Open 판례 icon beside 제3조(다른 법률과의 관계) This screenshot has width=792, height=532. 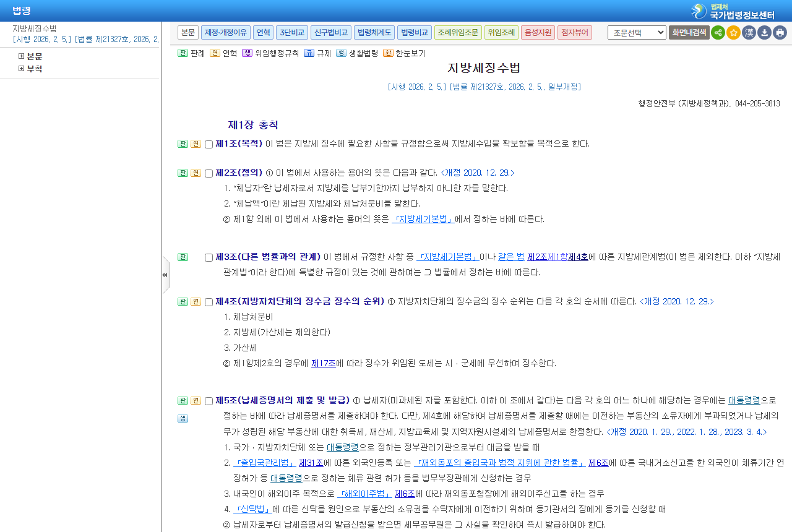pos(183,257)
